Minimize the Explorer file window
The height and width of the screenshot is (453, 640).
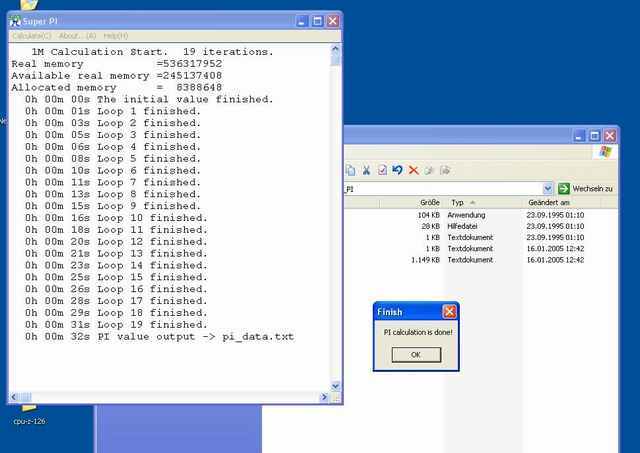coord(579,136)
